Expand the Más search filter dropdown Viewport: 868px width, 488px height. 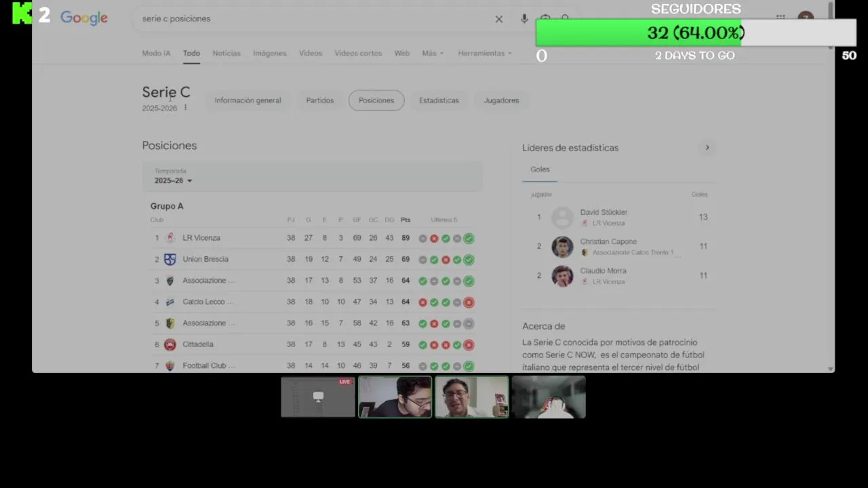433,53
